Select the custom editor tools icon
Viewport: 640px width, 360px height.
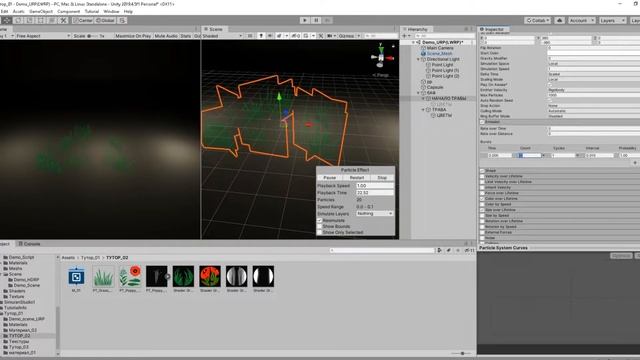click(x=63, y=20)
